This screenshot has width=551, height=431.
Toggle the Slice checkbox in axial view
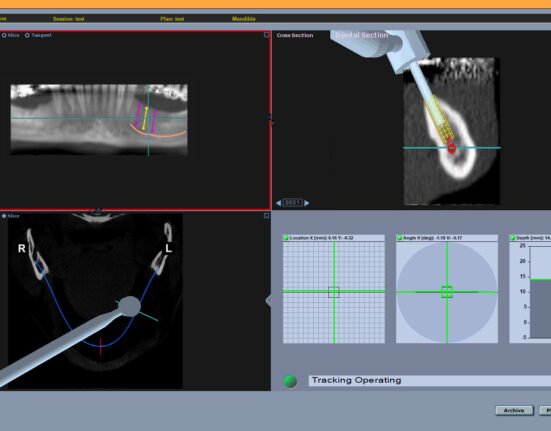4,216
